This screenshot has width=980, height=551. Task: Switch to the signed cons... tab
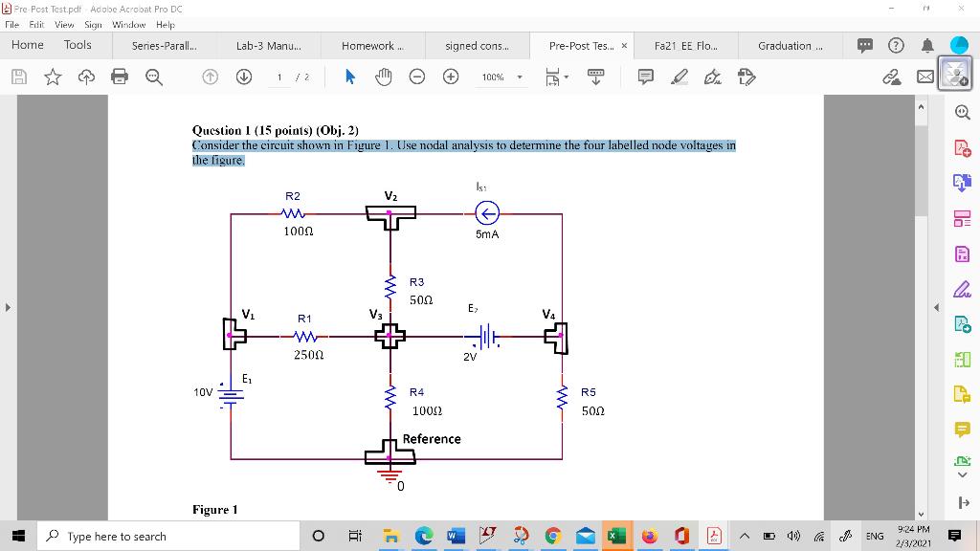coord(477,46)
